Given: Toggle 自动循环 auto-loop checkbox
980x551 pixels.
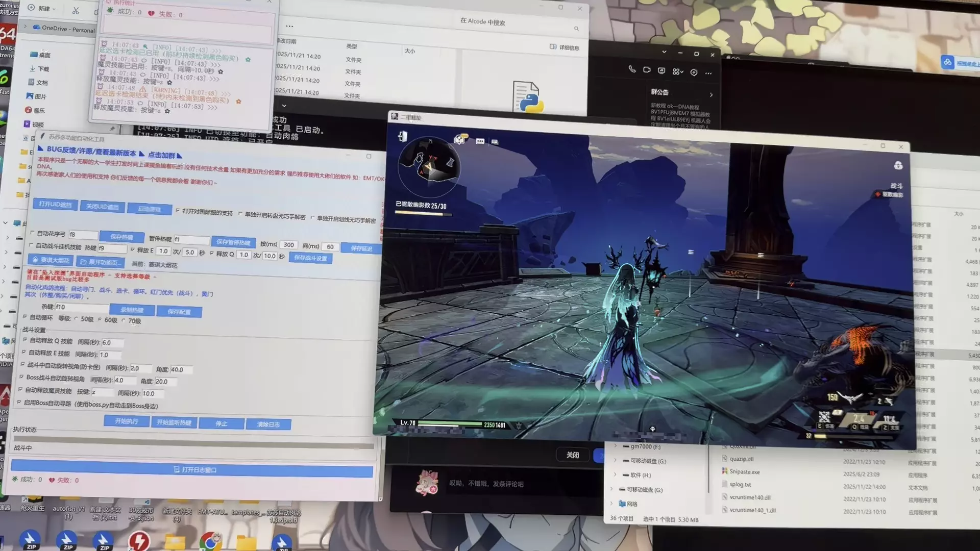Looking at the screenshot, I should point(25,317).
